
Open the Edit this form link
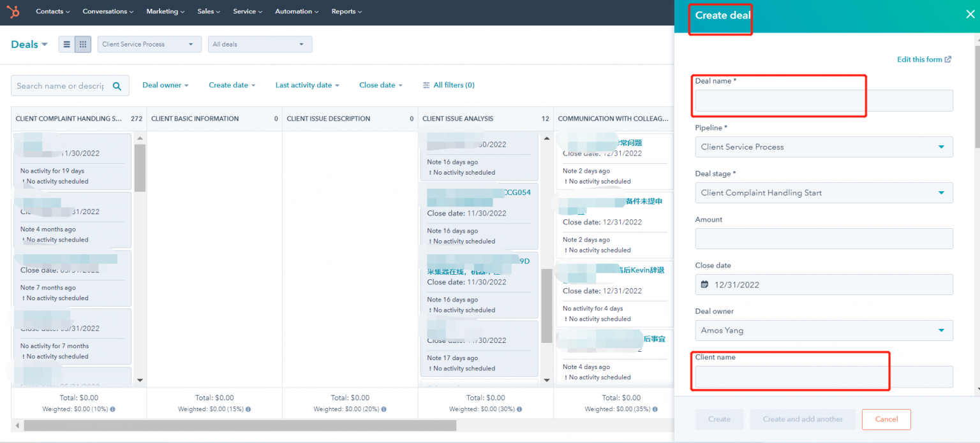923,59
